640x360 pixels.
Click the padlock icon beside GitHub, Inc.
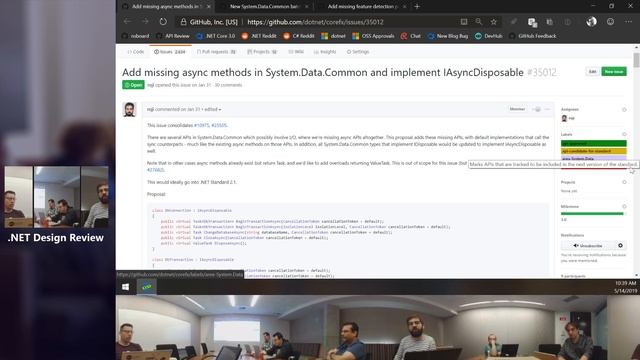pos(184,22)
